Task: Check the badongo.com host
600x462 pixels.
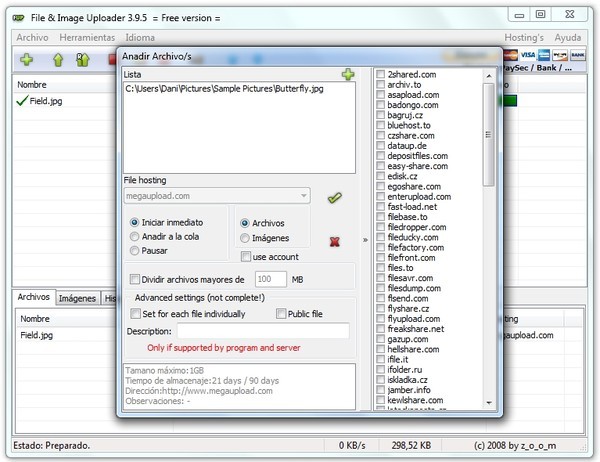Action: 380,105
